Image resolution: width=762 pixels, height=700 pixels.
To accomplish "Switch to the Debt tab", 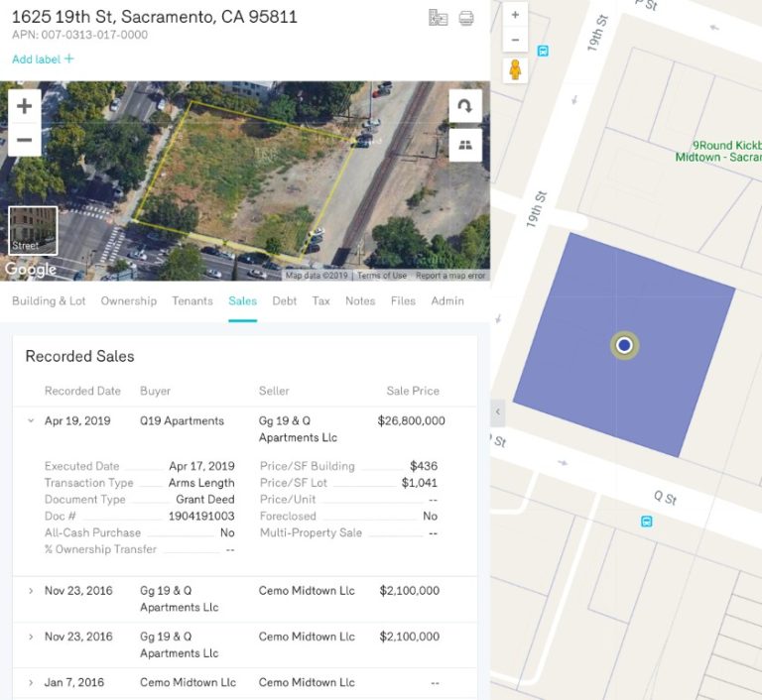I will (x=285, y=301).
